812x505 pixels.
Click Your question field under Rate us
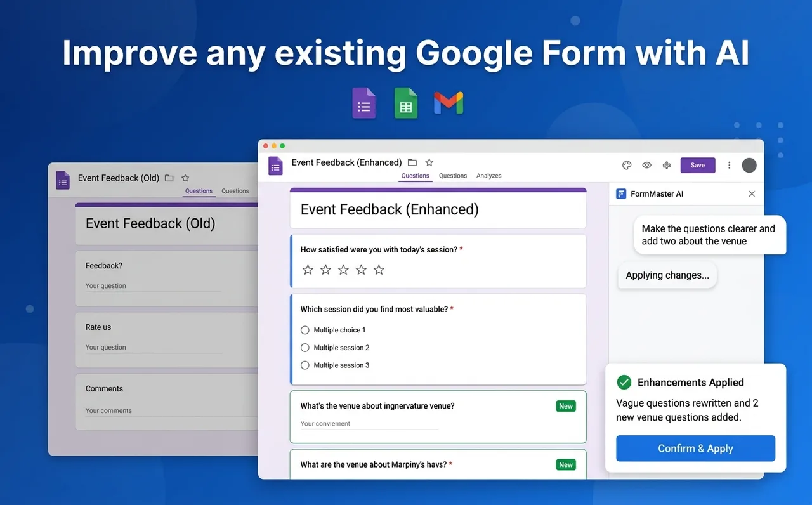coord(154,348)
